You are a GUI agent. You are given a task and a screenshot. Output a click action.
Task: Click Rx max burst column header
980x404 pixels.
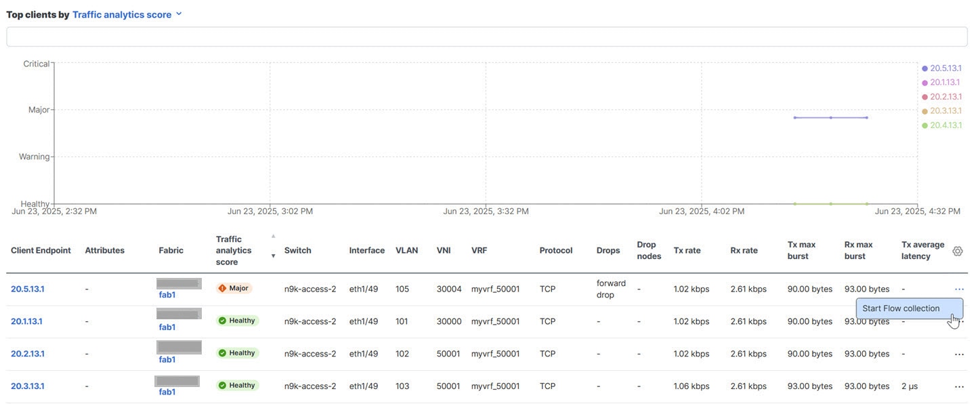859,251
